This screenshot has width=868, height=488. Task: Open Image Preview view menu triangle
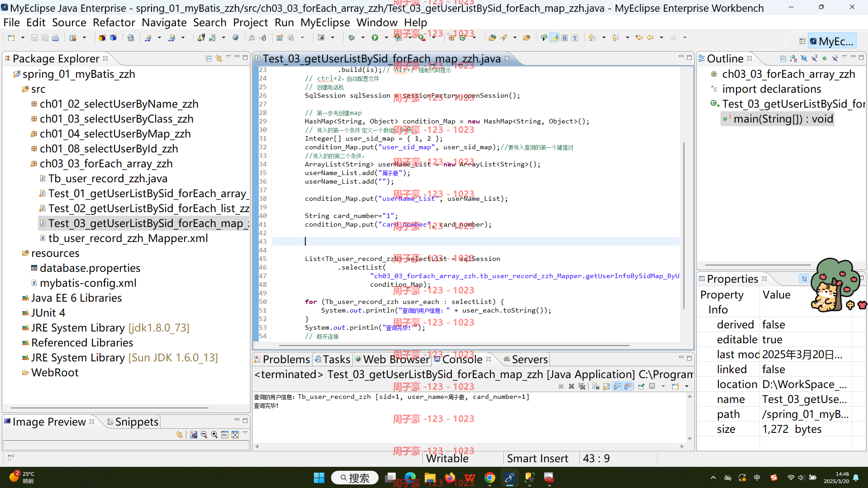coord(245,433)
